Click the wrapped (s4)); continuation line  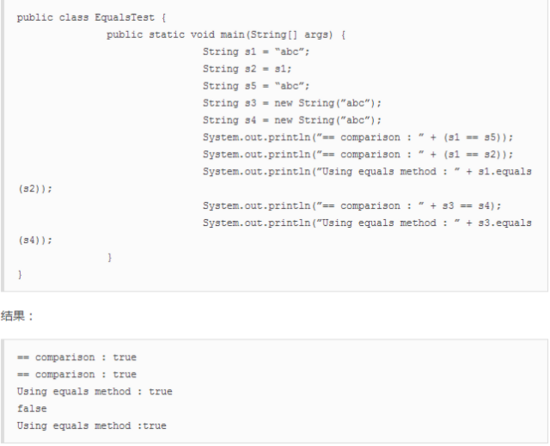35,240
